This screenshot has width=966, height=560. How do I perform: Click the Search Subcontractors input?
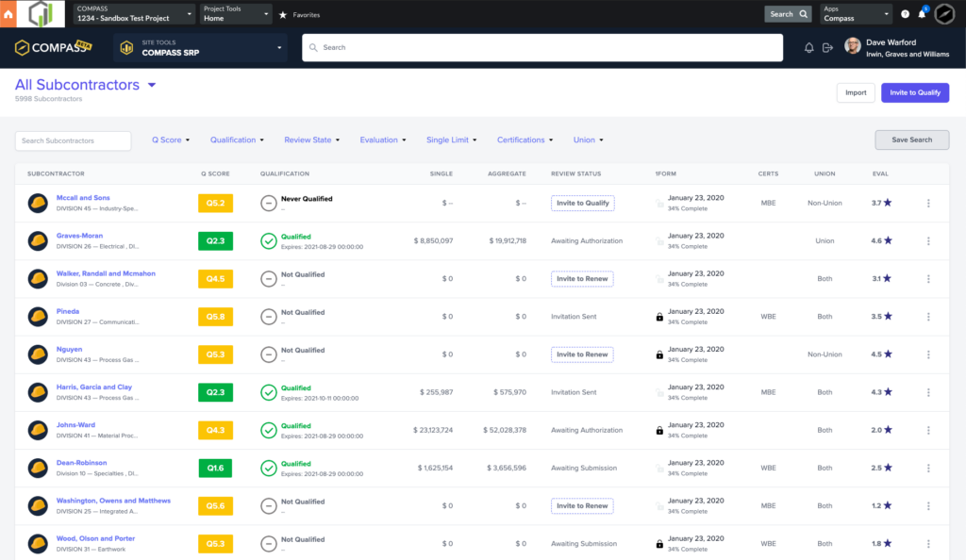[73, 140]
